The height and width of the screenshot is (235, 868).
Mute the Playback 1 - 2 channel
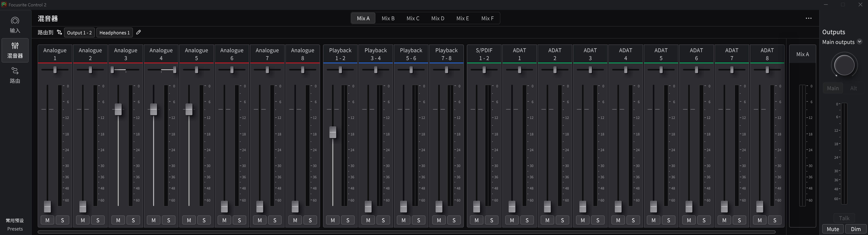pyautogui.click(x=333, y=220)
